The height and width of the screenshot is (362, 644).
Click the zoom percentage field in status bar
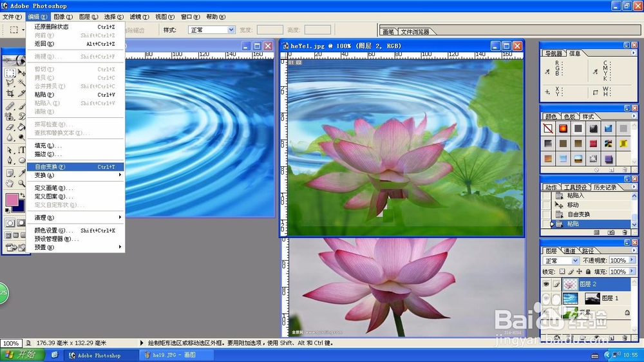[11, 343]
